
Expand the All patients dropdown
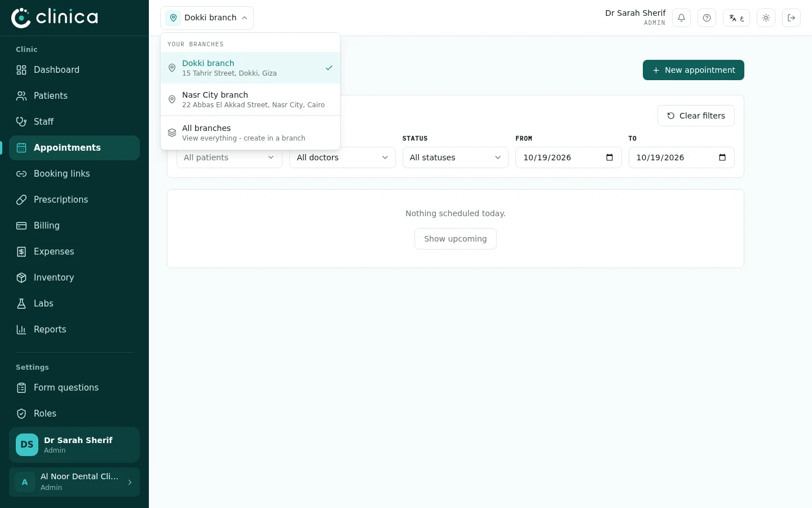pyautogui.click(x=230, y=157)
